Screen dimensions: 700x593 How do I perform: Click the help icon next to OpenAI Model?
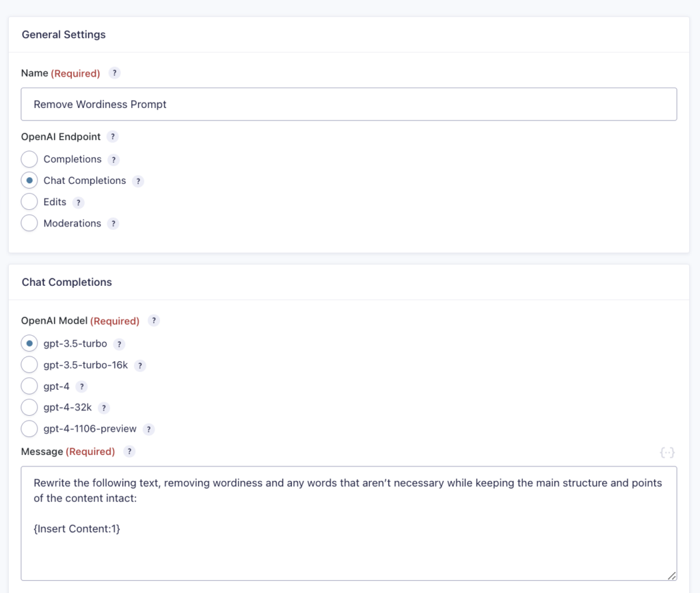pos(153,321)
